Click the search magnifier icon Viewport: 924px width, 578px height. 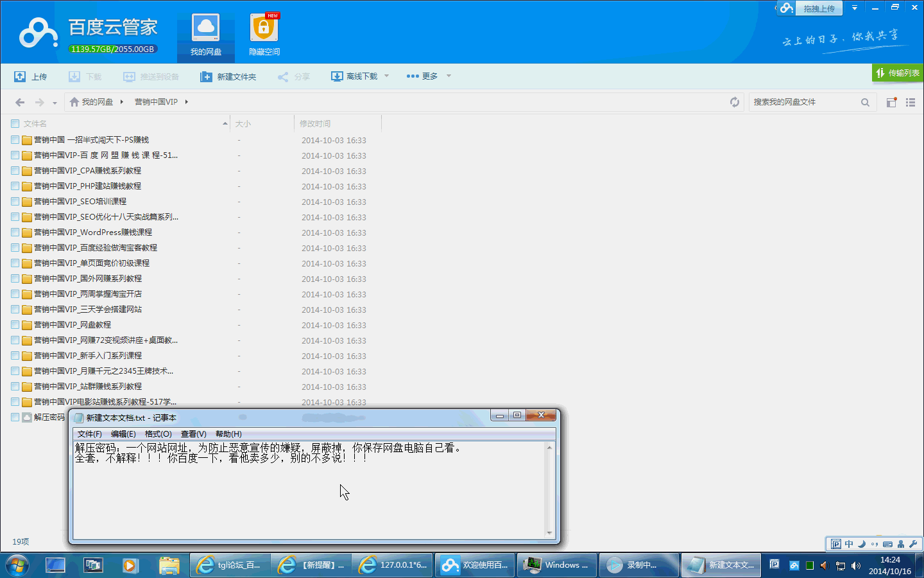[x=865, y=102]
